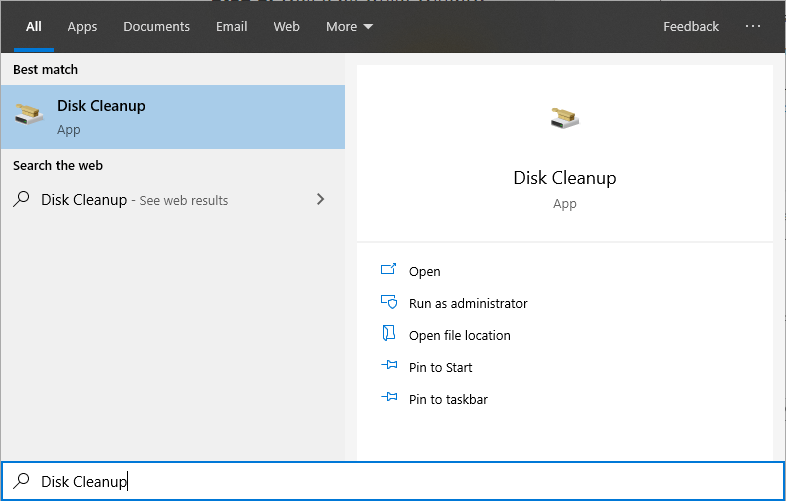Select the Disk Cleanup best match result
Image resolution: width=786 pixels, height=501 pixels.
(173, 117)
